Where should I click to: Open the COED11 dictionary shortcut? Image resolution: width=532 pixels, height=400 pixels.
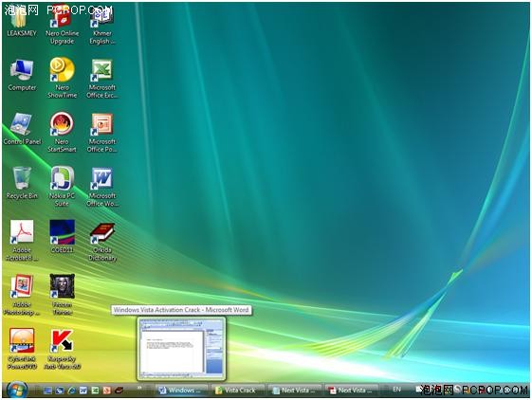point(62,236)
